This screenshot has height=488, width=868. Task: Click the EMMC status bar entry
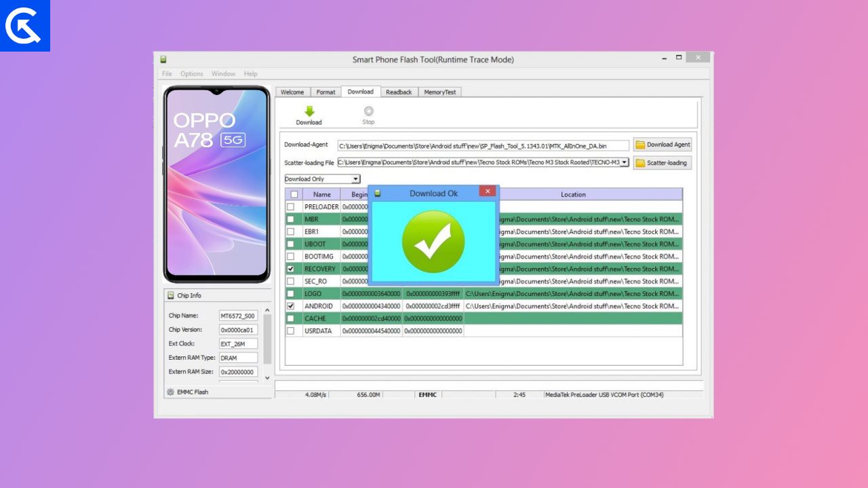[427, 394]
